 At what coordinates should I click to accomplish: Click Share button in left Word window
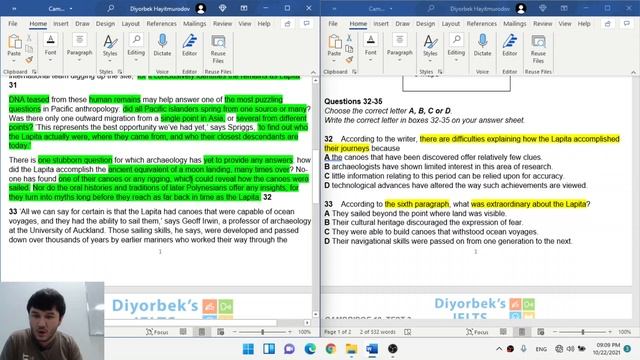[x=287, y=24]
